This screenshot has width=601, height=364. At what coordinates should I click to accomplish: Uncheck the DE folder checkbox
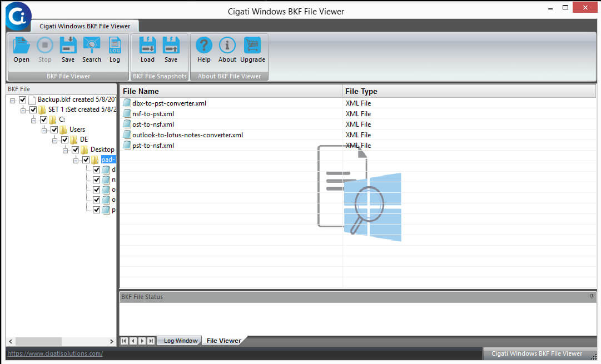tap(65, 139)
